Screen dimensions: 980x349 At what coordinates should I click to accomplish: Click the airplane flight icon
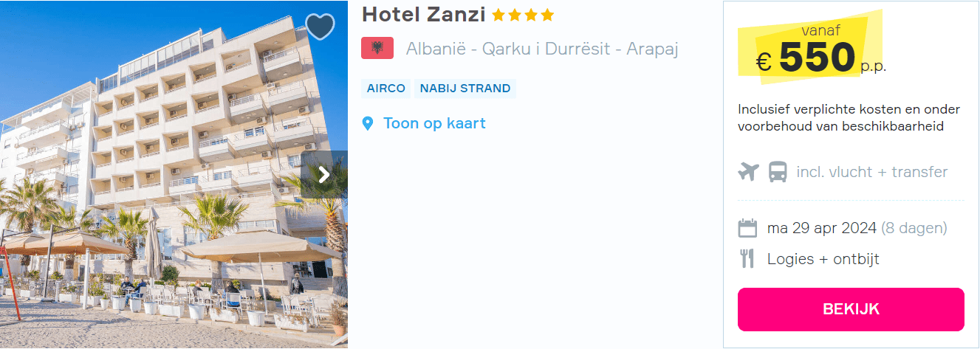748,172
